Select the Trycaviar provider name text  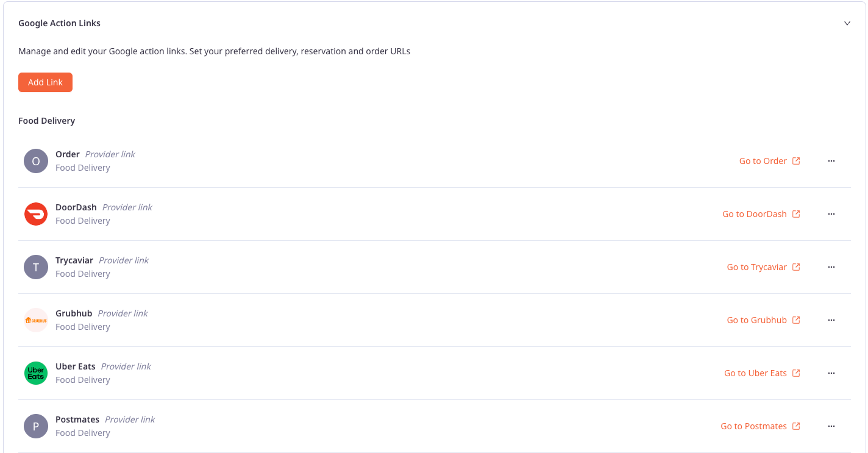(74, 260)
